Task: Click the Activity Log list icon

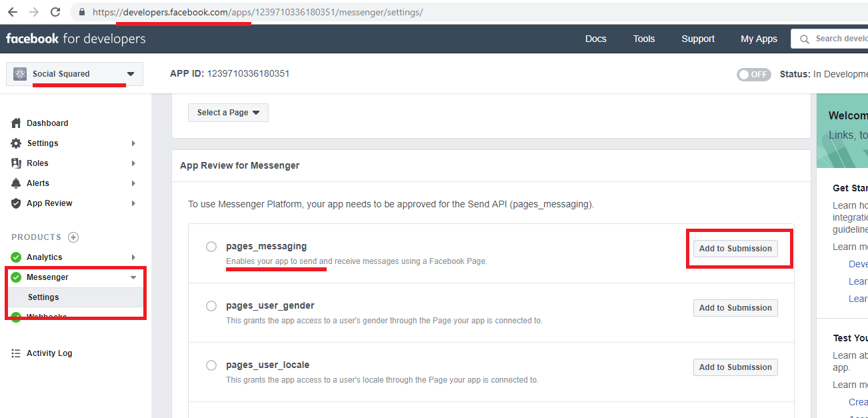Action: click(x=16, y=353)
